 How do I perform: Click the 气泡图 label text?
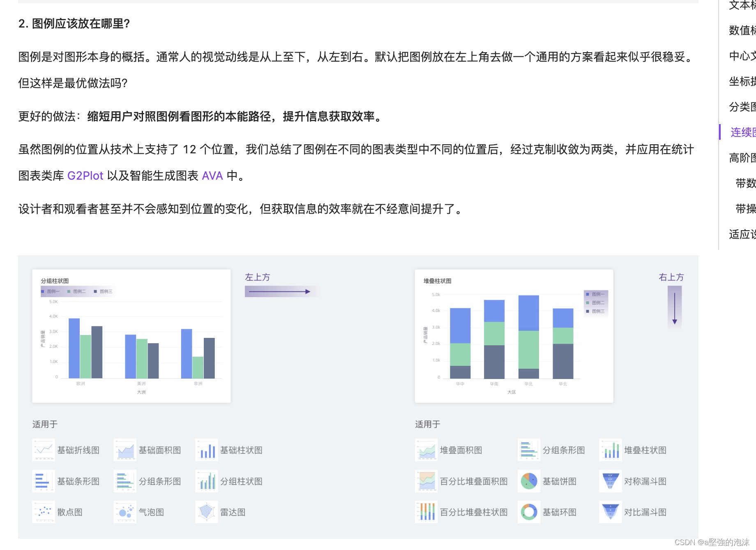pyautogui.click(x=152, y=512)
